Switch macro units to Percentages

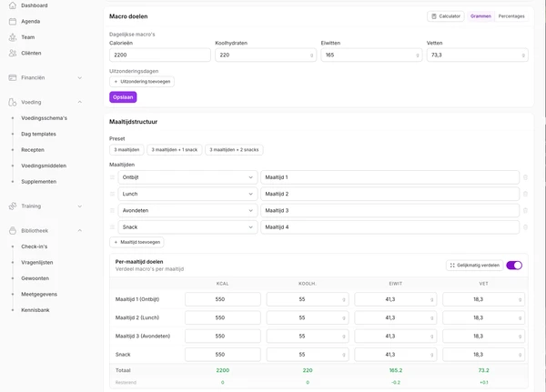(511, 16)
